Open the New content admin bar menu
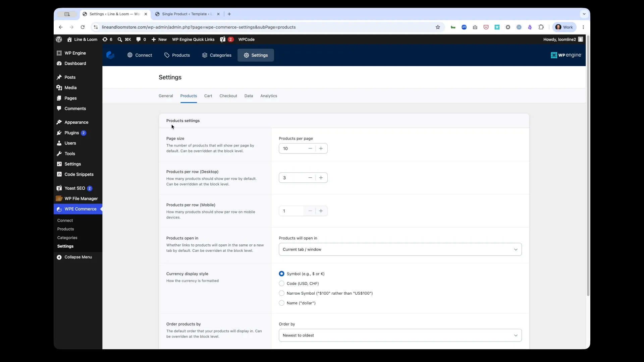The width and height of the screenshot is (644, 362). 159,40
